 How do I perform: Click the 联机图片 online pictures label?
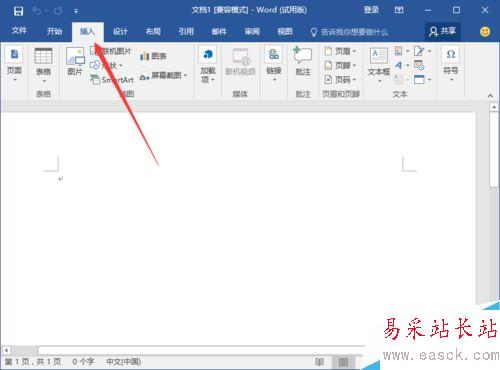click(117, 51)
